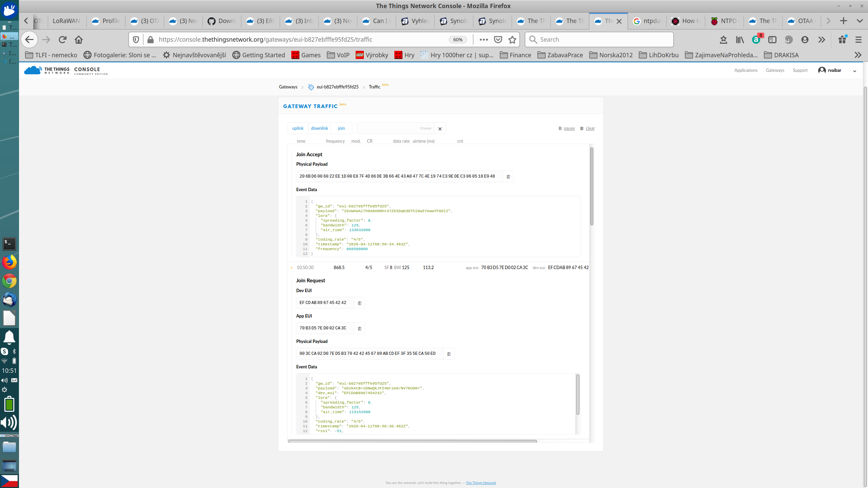Open the VoIP bookmarks folder
This screenshot has height=488, width=868.
click(338, 55)
